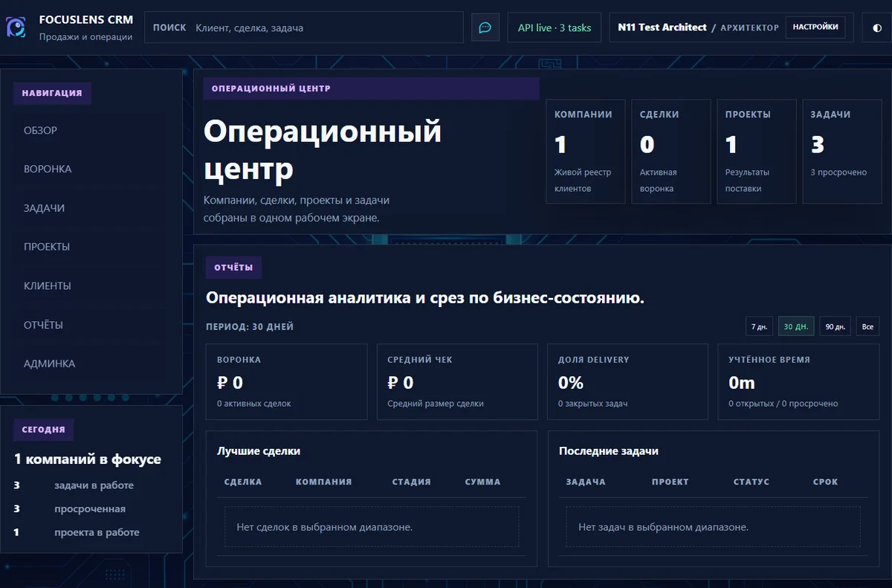Viewport: 892px width, 588px height.
Task: Click the ДОЛЯ DELIVERY metric card
Action: click(x=627, y=382)
